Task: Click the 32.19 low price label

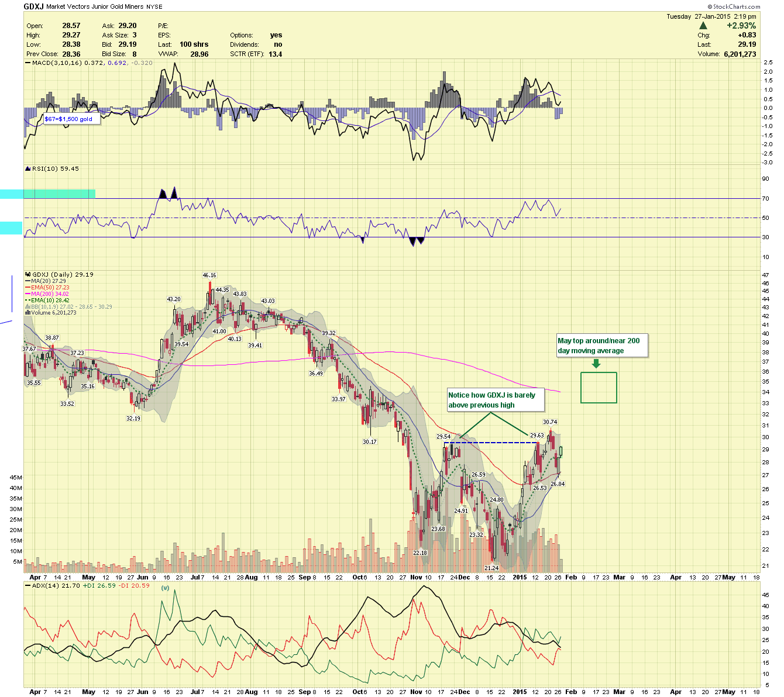Action: coord(133,418)
